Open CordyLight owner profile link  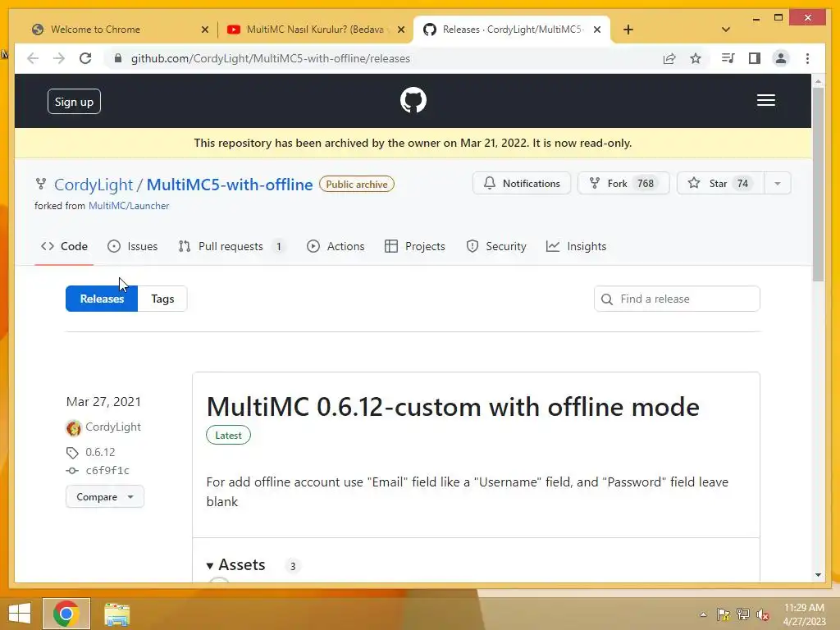coord(94,185)
